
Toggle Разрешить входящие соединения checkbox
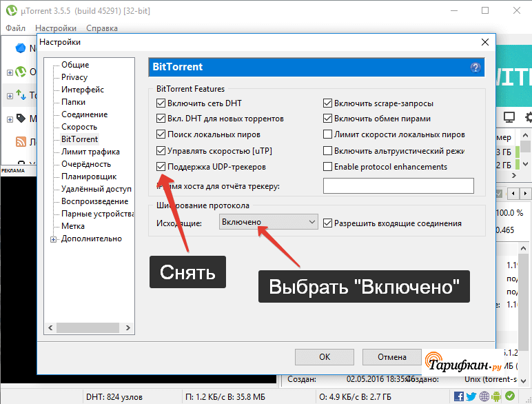pyautogui.click(x=327, y=223)
